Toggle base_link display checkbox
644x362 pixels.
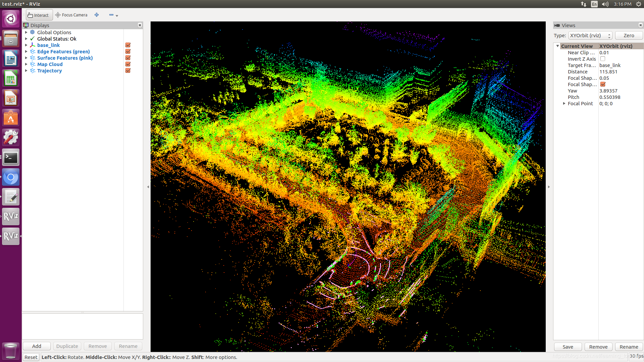tap(128, 45)
